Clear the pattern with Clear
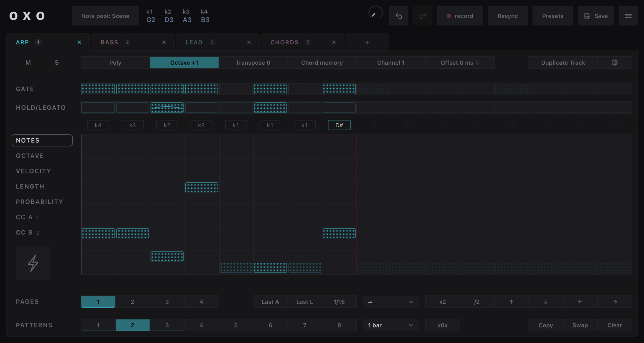The width and height of the screenshot is (644, 343). pyautogui.click(x=615, y=325)
